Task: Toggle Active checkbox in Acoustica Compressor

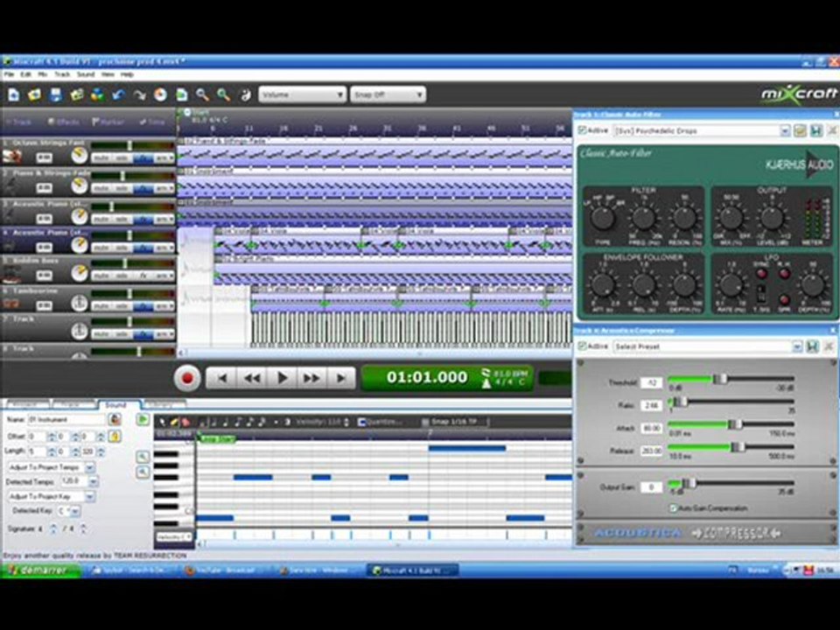Action: 582,346
